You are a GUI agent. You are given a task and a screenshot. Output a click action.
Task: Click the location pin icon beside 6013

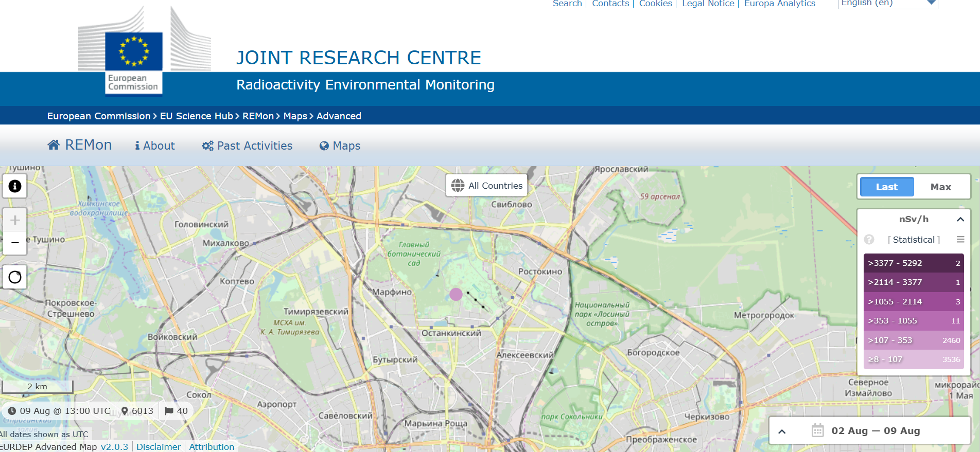125,411
